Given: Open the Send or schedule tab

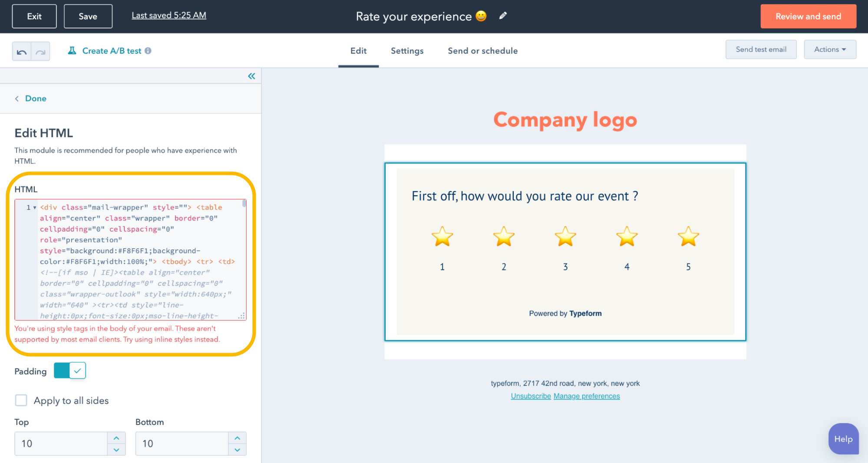Looking at the screenshot, I should (482, 51).
